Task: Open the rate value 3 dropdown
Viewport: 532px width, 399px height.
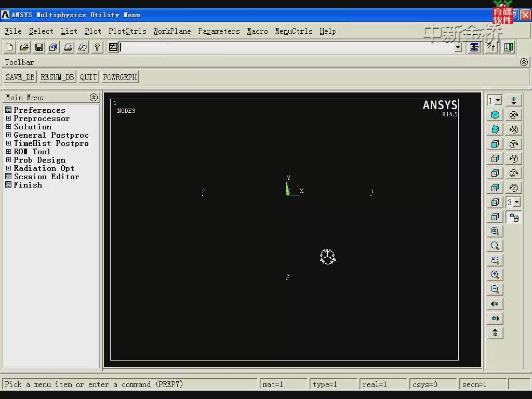Action: click(517, 203)
